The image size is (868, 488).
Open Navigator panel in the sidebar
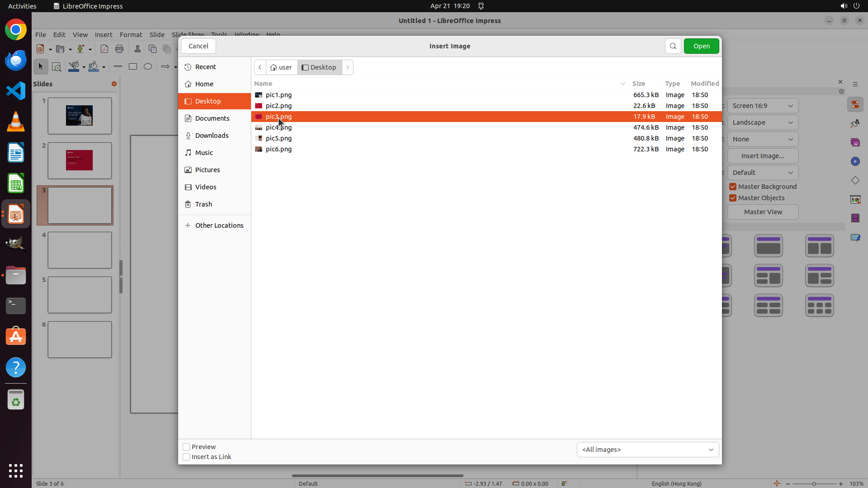855,161
